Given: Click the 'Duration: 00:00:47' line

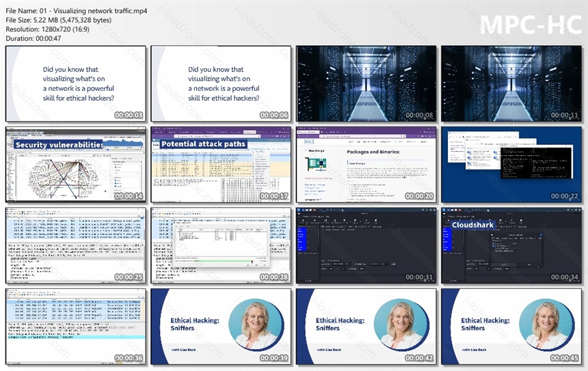Looking at the screenshot, I should pyautogui.click(x=34, y=38).
